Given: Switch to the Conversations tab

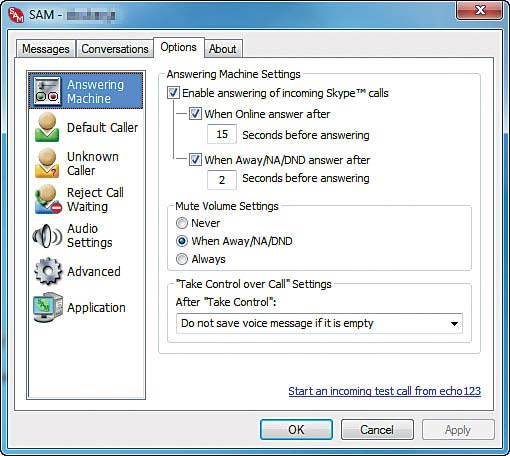Looking at the screenshot, I should (x=115, y=49).
